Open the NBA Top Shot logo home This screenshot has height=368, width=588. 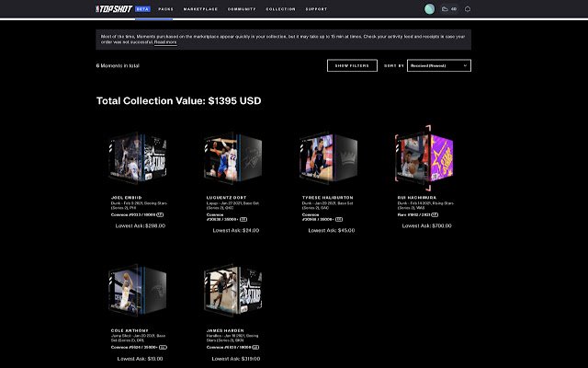click(x=114, y=8)
